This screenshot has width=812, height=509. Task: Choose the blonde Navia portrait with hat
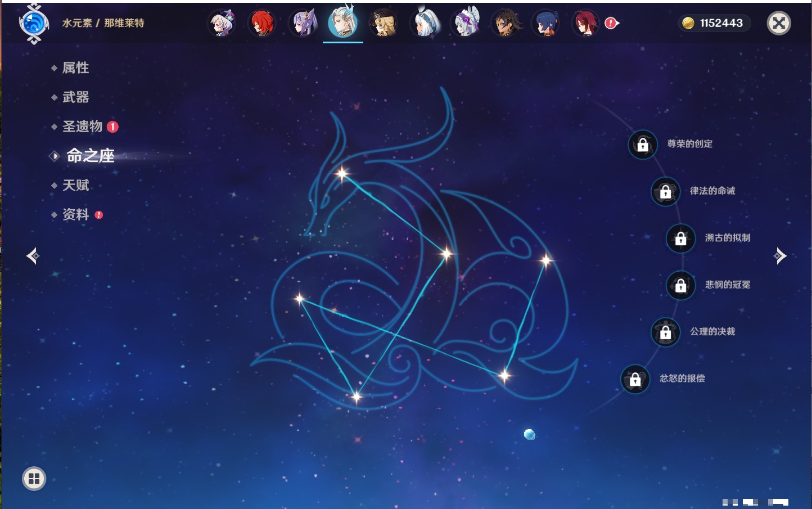pyautogui.click(x=384, y=24)
